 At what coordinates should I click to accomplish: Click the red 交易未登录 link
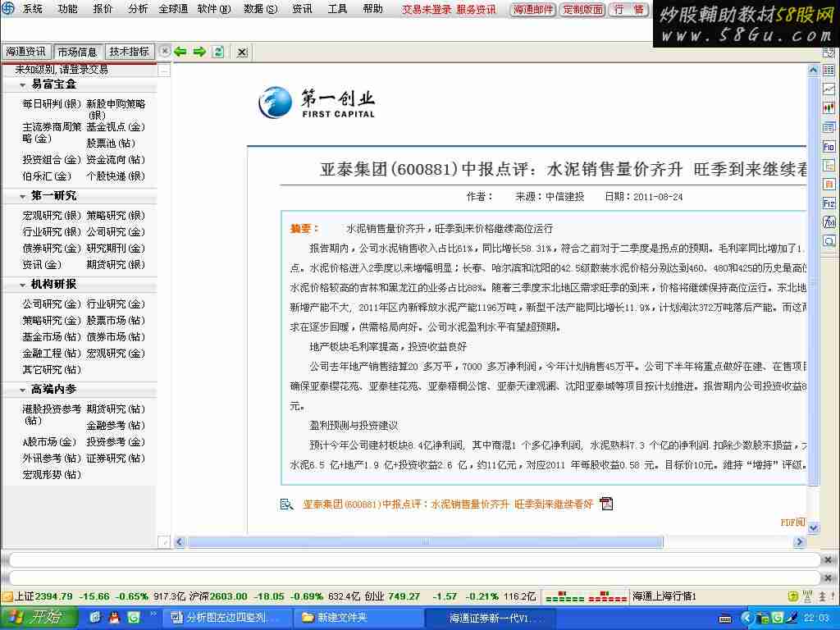(427, 9)
